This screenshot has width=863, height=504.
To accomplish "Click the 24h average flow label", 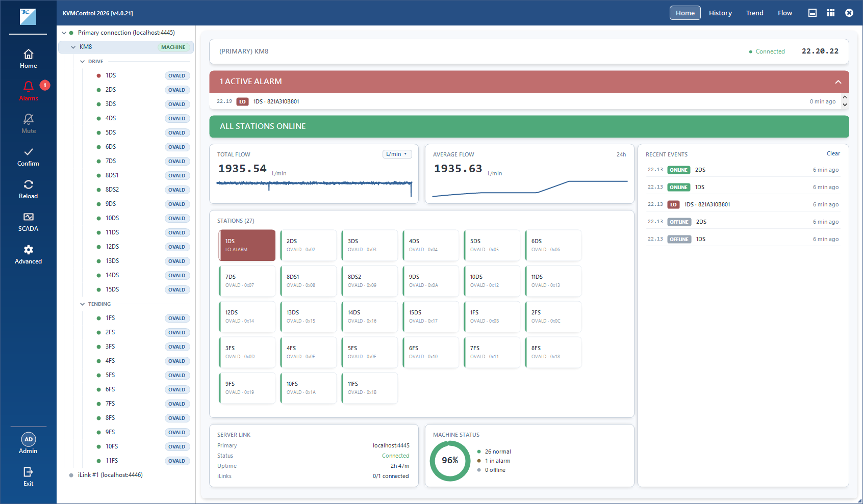I will (x=621, y=154).
